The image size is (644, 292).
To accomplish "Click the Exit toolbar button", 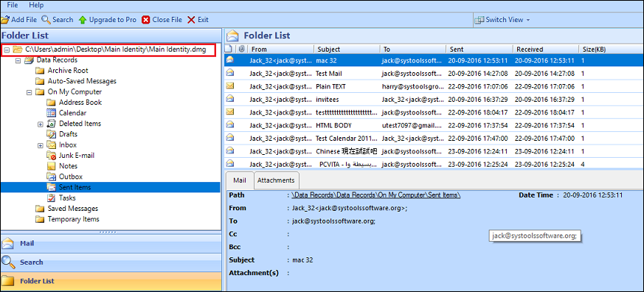I will click(198, 20).
